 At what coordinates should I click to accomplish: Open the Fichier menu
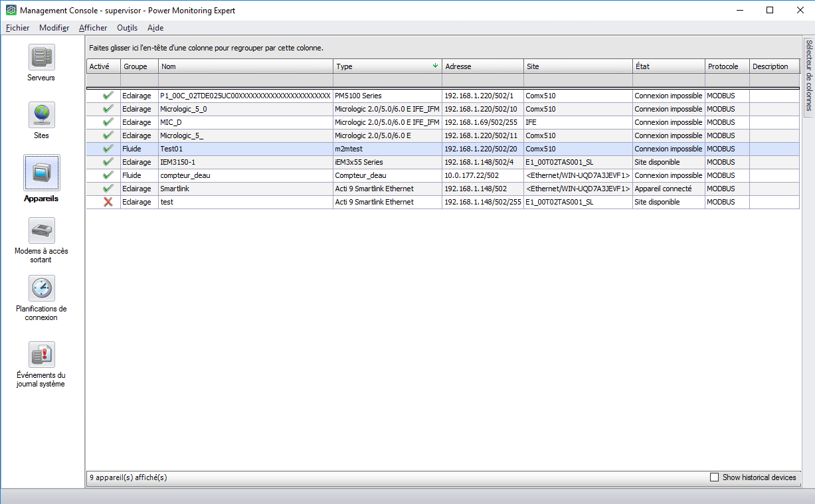[17, 28]
